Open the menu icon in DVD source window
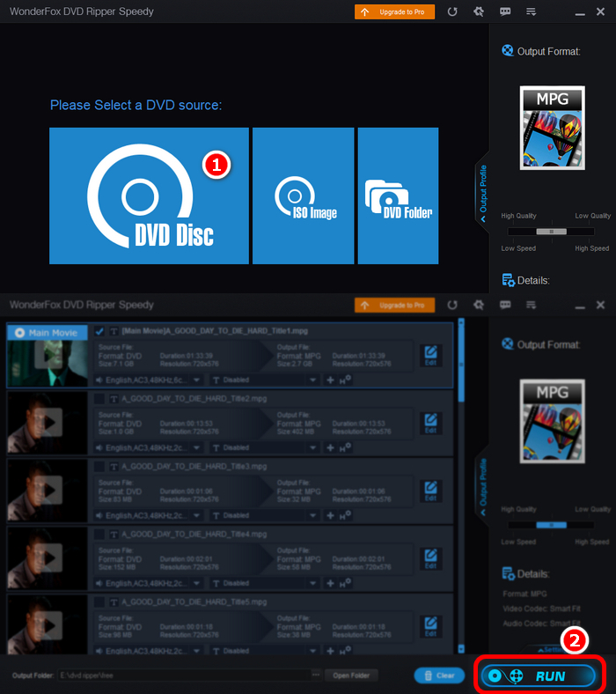Screen dimensions: 616x694 click(532, 11)
